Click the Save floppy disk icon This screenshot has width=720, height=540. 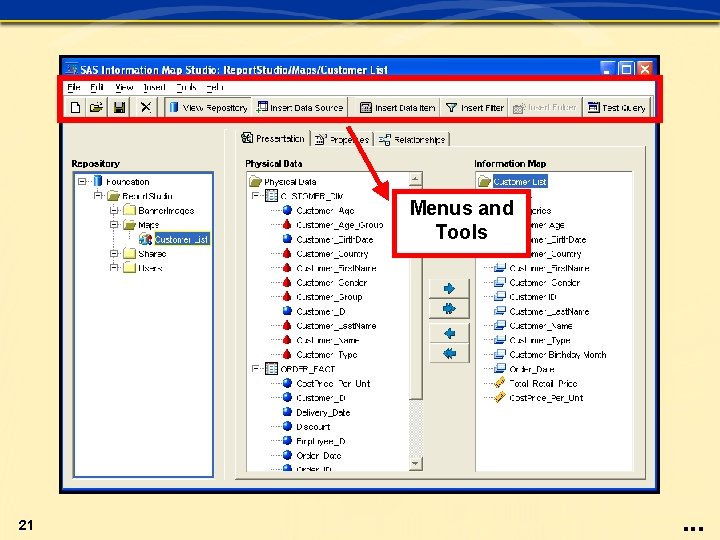tap(119, 107)
